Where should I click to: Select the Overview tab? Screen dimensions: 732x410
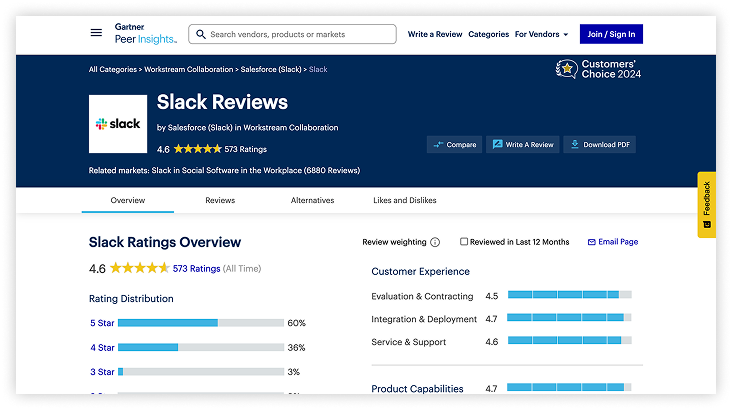coord(127,200)
